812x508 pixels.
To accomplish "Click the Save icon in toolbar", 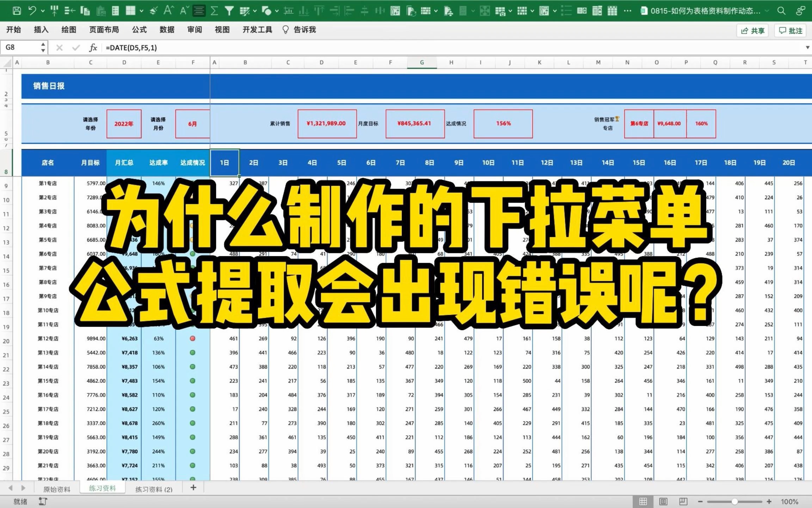I will [x=17, y=11].
